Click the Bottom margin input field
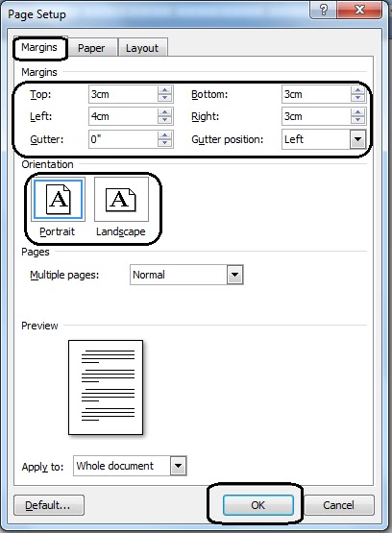 316,94
